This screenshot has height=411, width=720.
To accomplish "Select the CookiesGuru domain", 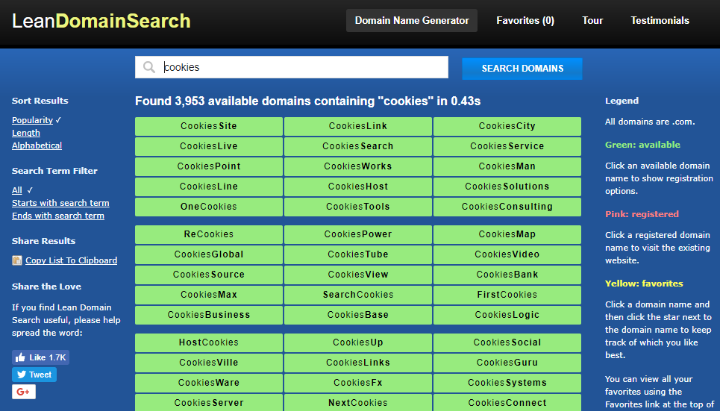I will click(507, 363).
